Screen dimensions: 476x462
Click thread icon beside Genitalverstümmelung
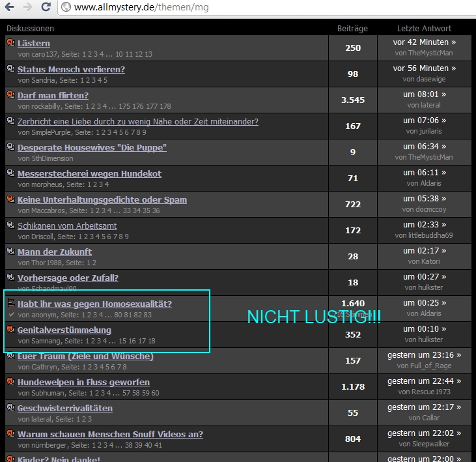[10, 329]
